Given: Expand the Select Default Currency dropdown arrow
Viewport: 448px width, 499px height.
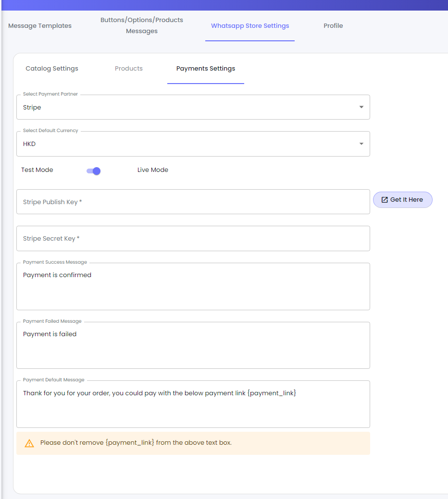Looking at the screenshot, I should pos(361,144).
